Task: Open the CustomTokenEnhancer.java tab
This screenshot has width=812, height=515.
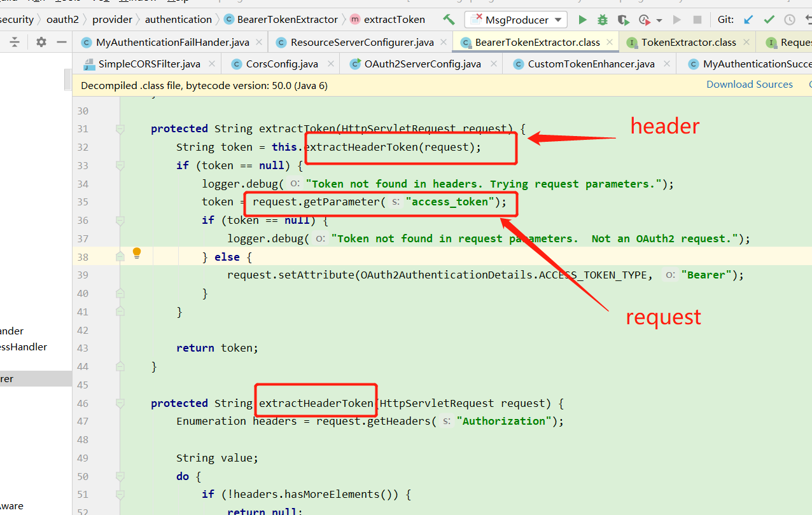Action: pyautogui.click(x=591, y=64)
